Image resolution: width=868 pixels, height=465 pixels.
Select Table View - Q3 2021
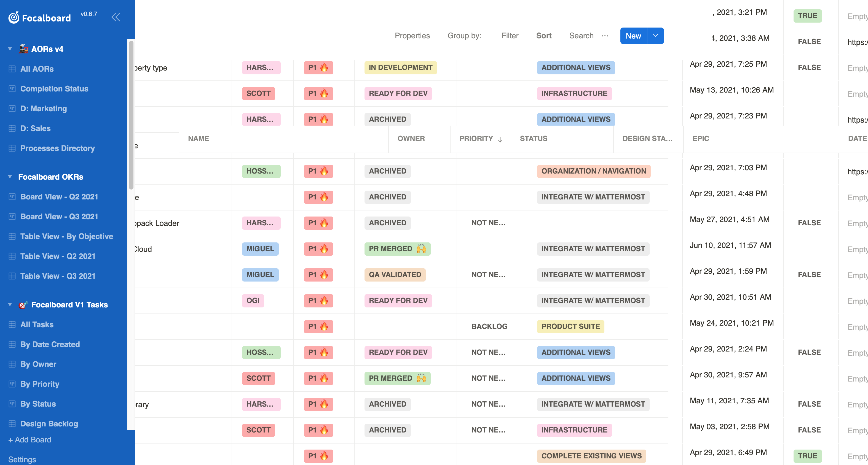58,277
